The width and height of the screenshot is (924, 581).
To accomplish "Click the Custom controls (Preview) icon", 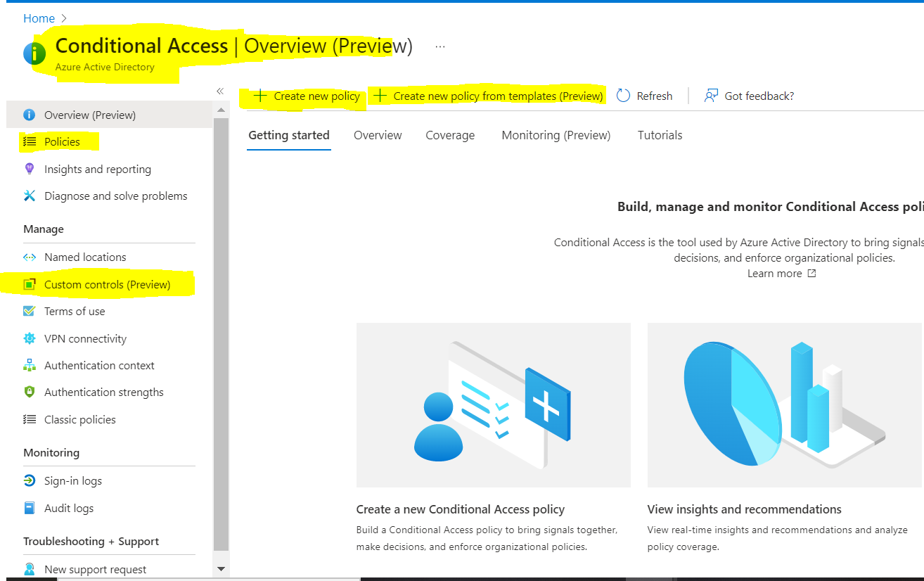I will (29, 284).
